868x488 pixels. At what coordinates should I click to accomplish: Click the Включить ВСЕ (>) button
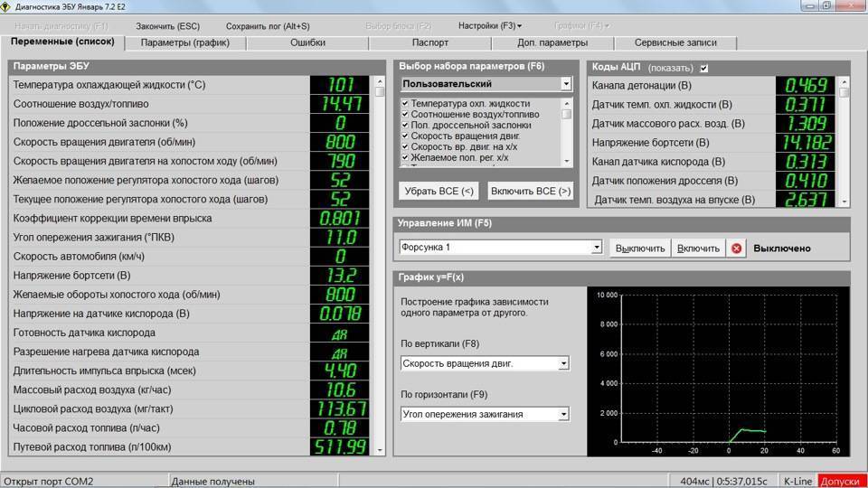tap(531, 191)
